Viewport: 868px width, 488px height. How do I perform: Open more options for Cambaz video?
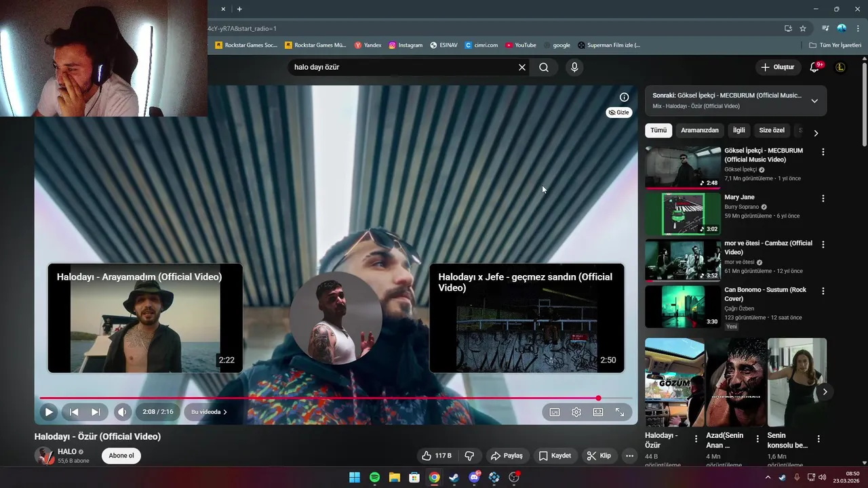(823, 245)
